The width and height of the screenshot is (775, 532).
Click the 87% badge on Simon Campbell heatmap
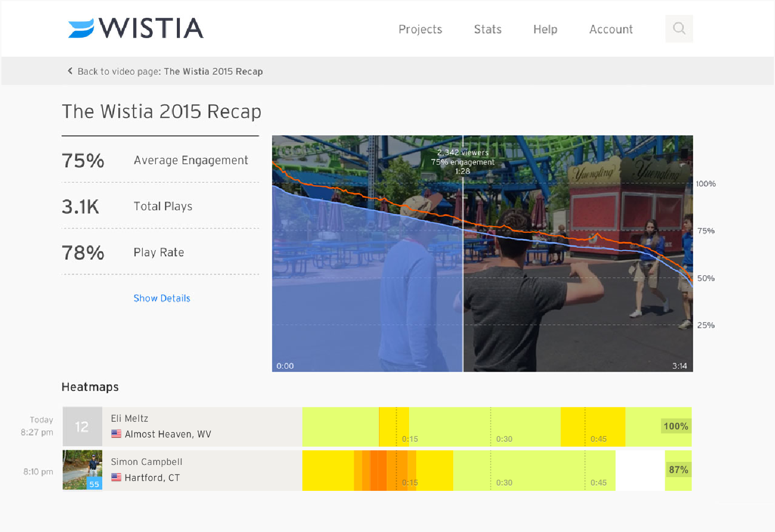point(678,470)
